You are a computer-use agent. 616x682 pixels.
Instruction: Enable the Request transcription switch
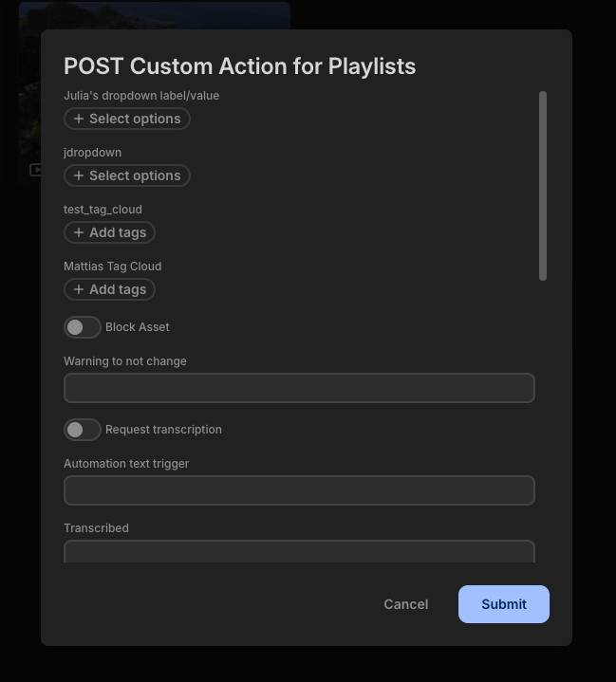point(83,430)
